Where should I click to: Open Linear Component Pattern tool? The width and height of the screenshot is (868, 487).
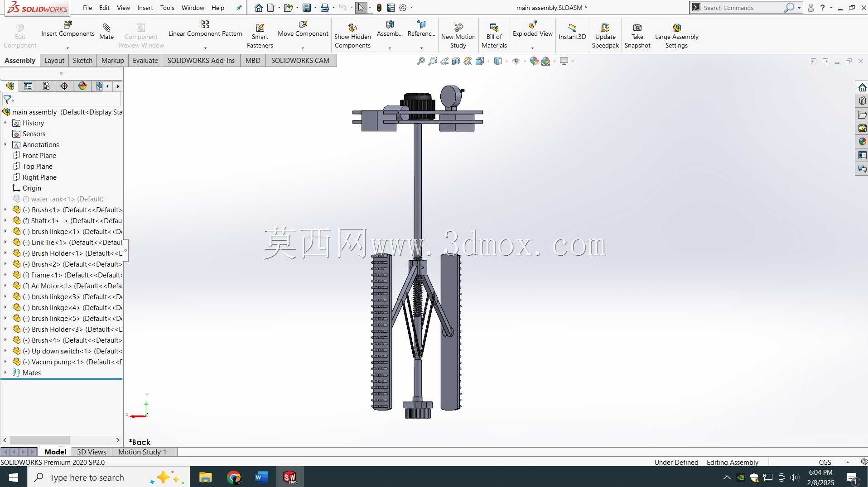click(205, 29)
